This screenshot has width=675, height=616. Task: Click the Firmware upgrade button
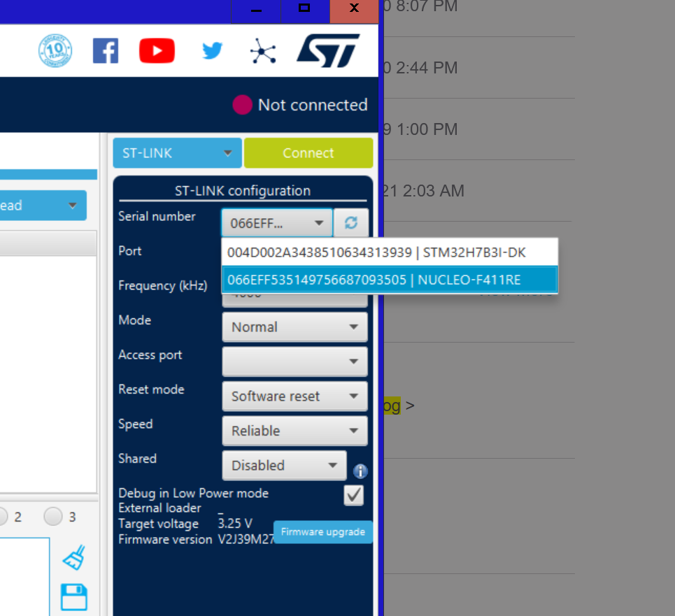(x=323, y=532)
